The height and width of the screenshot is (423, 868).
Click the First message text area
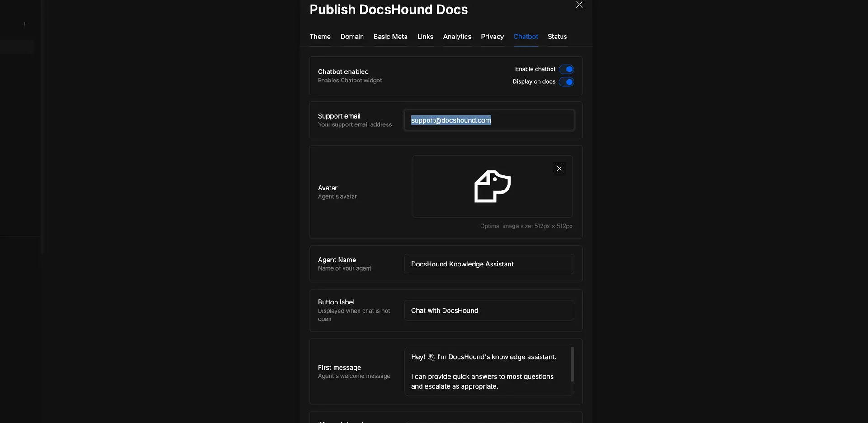(488, 371)
